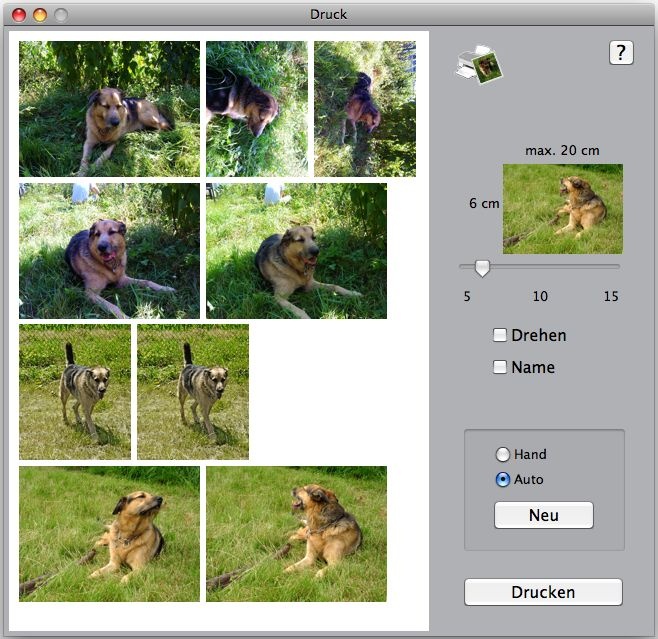This screenshot has height=639, width=658.
Task: Click the Neu button
Action: (543, 515)
